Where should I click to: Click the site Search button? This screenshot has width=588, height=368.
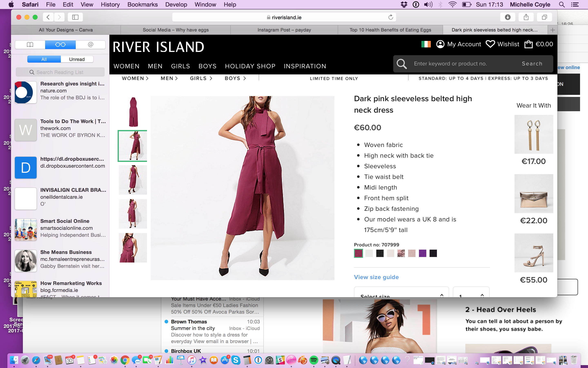[532, 64]
